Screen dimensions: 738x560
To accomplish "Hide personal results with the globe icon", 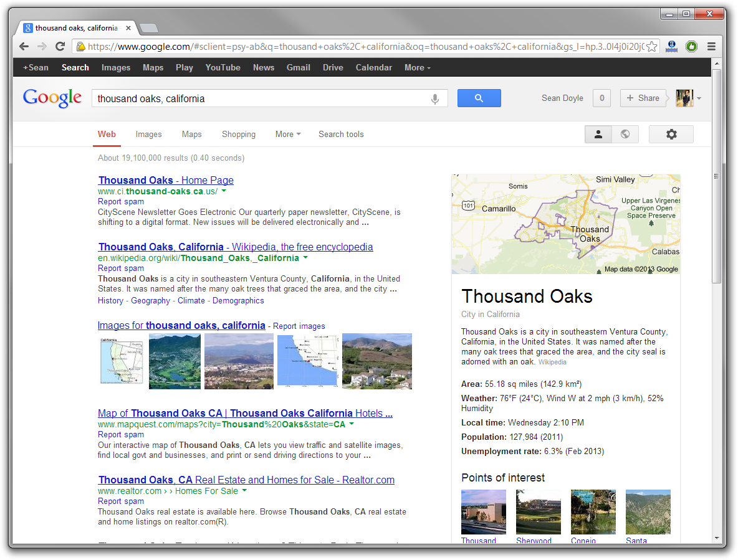I will 625,134.
